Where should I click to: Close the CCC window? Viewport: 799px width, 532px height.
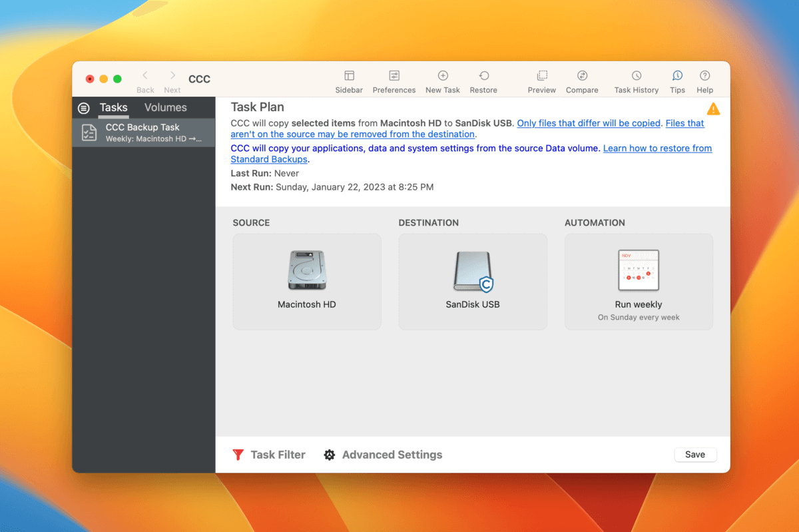pyautogui.click(x=90, y=79)
